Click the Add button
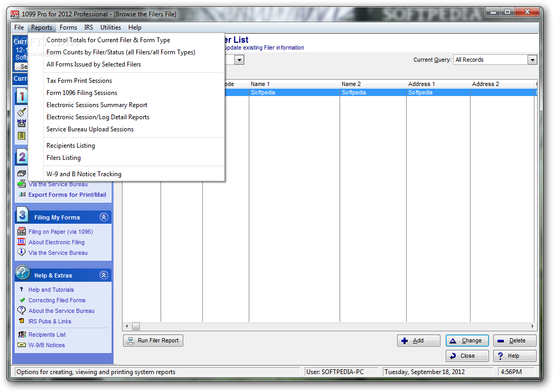This screenshot has width=554, height=392. tap(419, 340)
